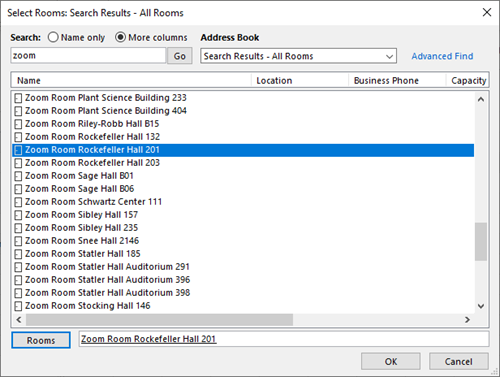The image size is (500, 377).
Task: Click room icon beside Statler Hall Auditorium 396
Action: tap(18, 280)
